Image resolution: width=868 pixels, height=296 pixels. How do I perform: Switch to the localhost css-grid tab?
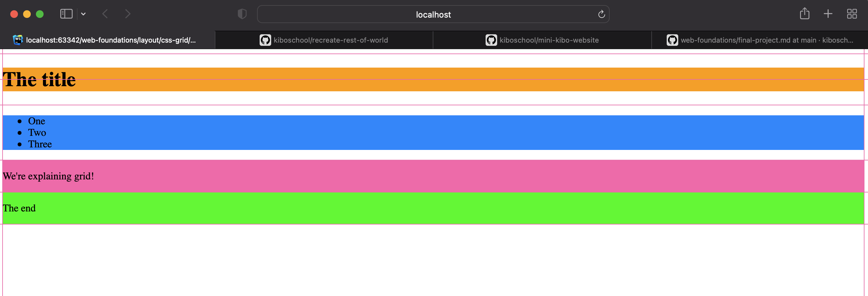coord(111,40)
